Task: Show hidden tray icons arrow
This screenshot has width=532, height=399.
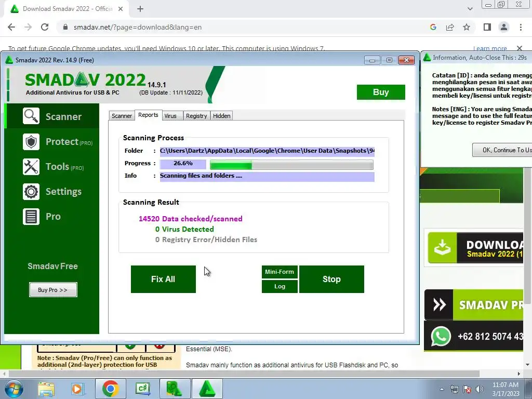Action: tap(442, 389)
